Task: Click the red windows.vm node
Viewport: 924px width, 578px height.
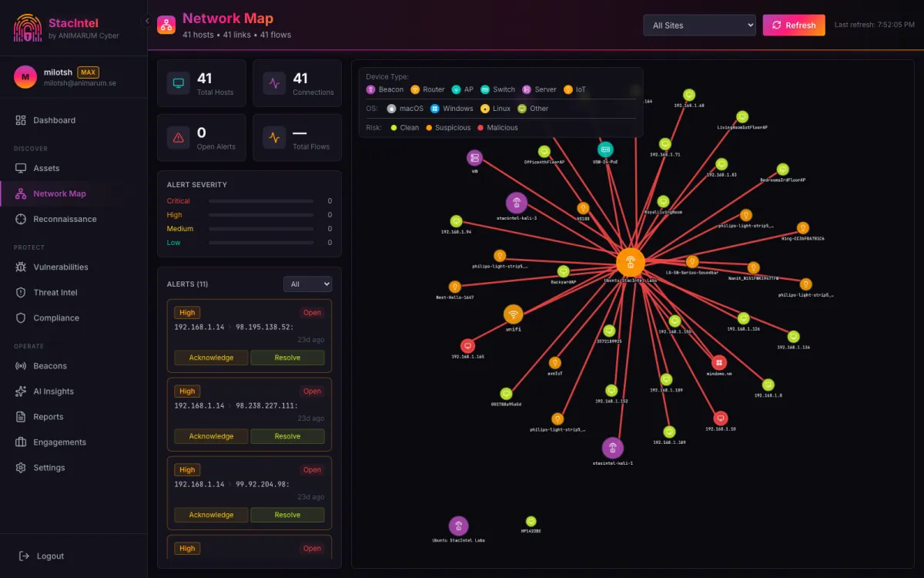Action: click(719, 362)
